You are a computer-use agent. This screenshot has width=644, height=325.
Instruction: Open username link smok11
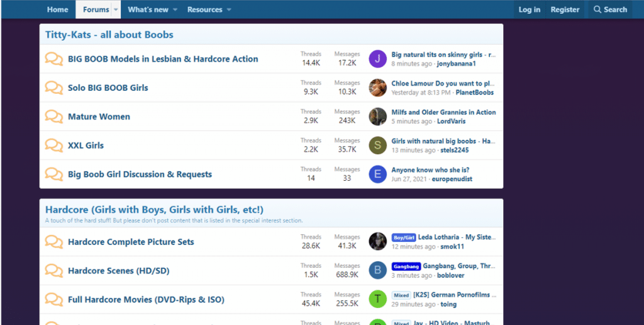coord(452,246)
